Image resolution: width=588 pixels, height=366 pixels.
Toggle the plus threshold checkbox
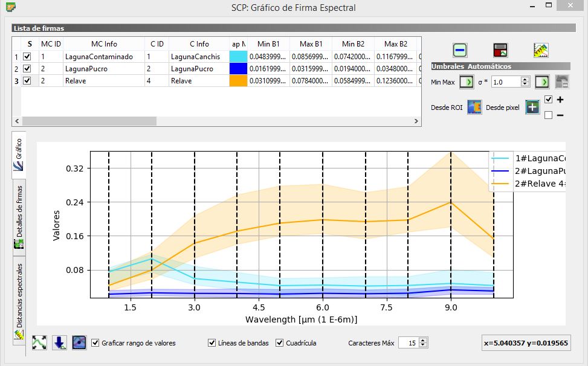[x=548, y=99]
